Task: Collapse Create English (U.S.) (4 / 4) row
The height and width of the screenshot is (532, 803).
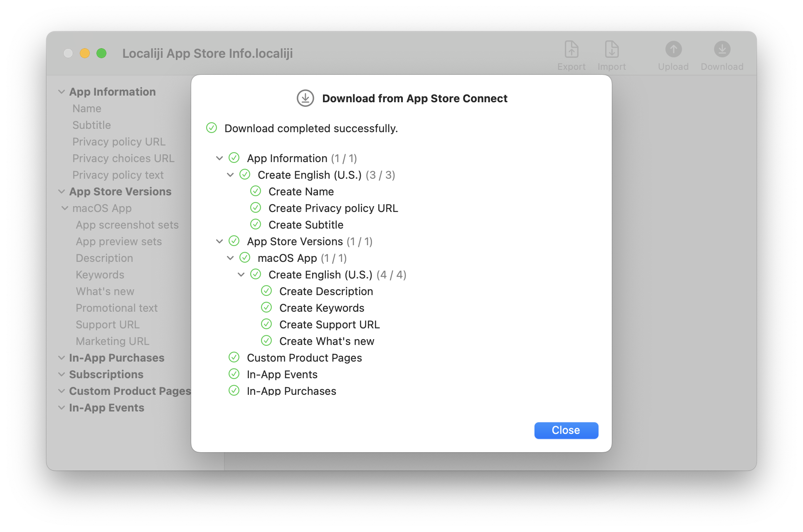Action: click(241, 275)
